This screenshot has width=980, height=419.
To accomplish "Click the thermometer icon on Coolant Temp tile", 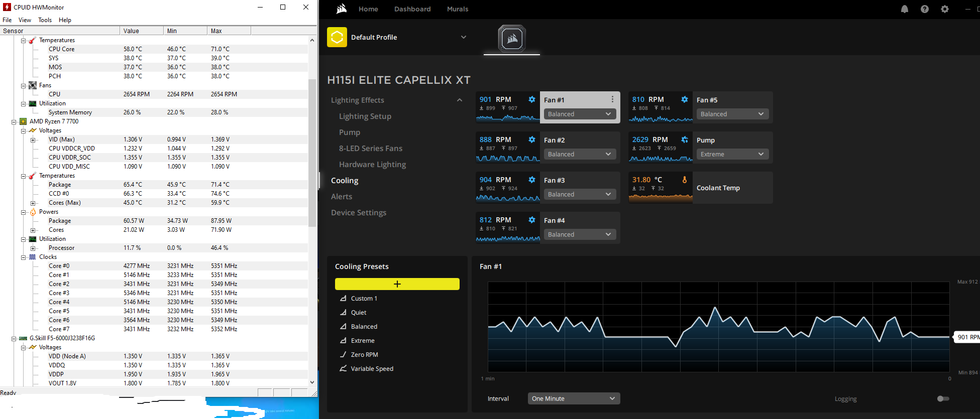I will [x=685, y=180].
